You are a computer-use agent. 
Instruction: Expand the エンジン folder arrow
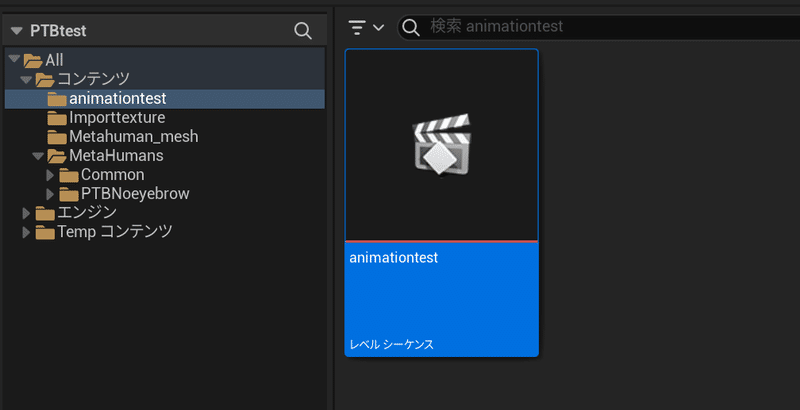click(26, 213)
